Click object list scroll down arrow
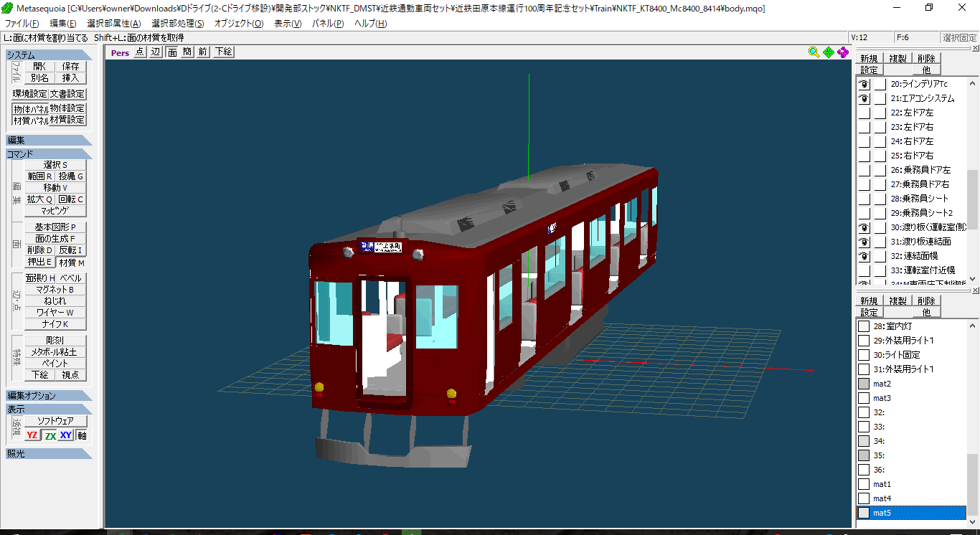The image size is (980, 535). 973,279
